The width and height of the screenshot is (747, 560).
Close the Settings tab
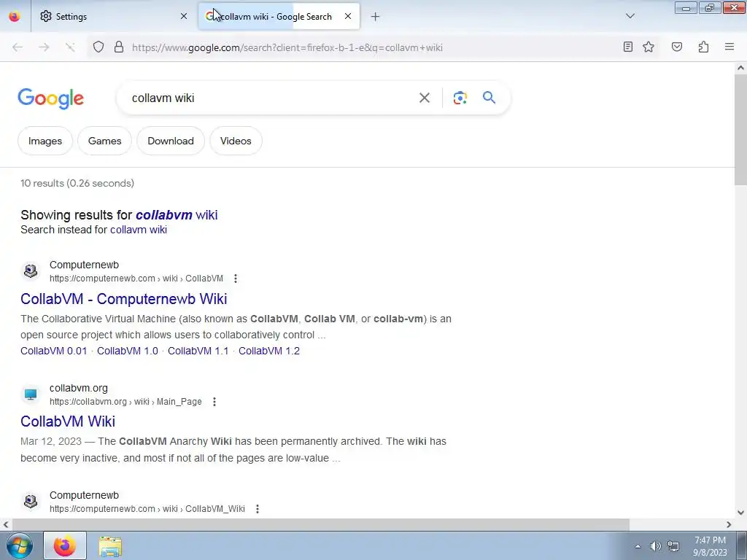click(x=184, y=16)
